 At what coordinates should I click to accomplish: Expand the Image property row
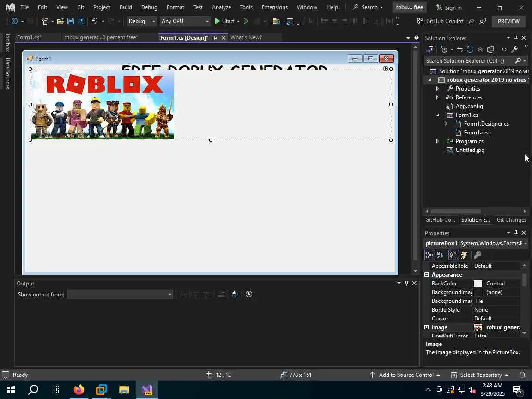coord(427,327)
